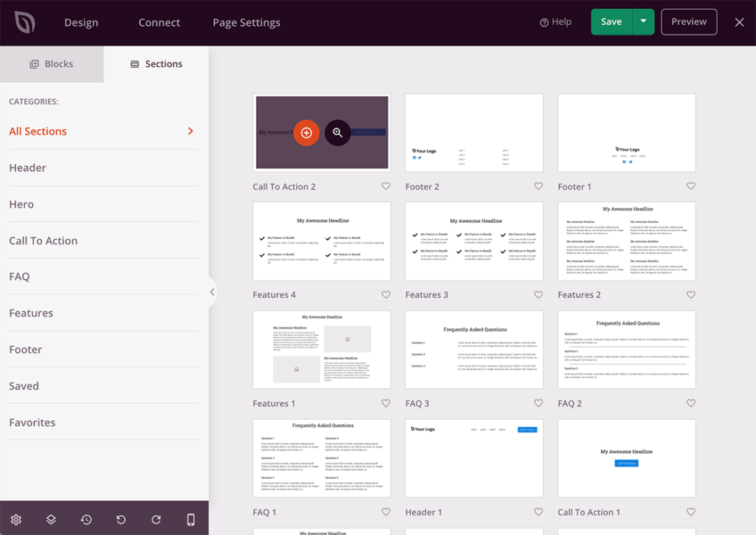756x535 pixels.
Task: Click the orange plus icon on Call To Action 2
Action: point(306,133)
